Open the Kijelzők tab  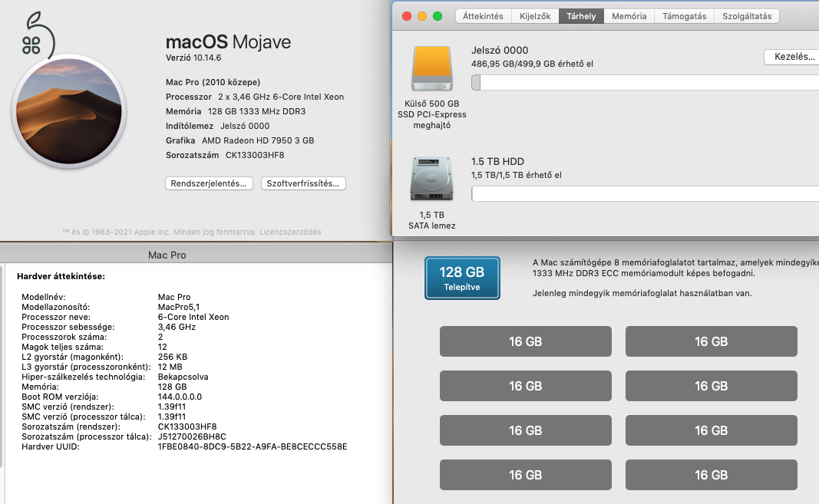[535, 16]
